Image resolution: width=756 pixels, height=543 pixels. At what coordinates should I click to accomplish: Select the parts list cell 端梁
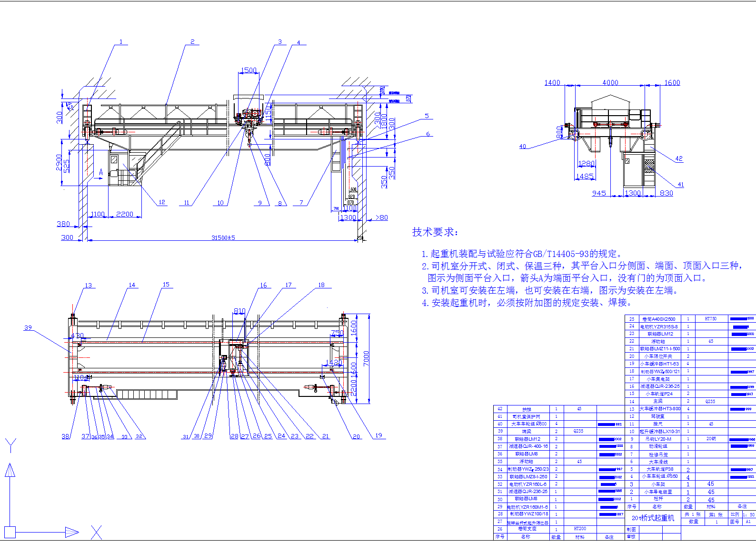[527, 431]
